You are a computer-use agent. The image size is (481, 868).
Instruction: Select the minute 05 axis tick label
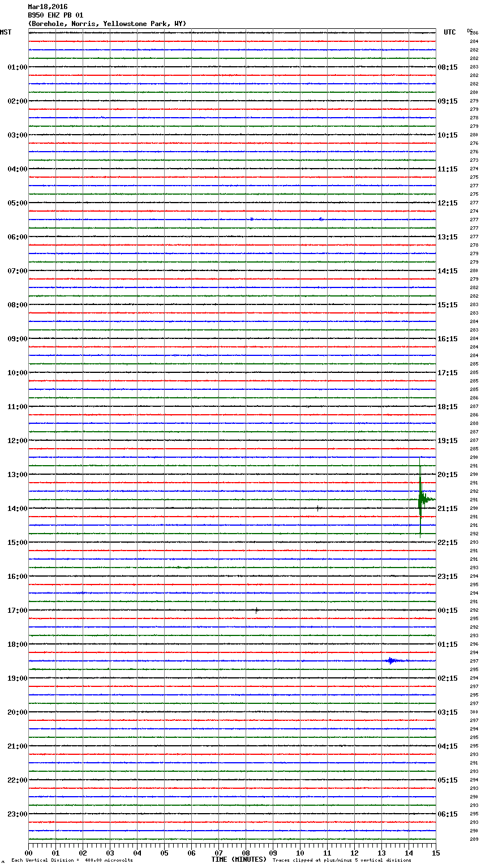click(x=164, y=853)
